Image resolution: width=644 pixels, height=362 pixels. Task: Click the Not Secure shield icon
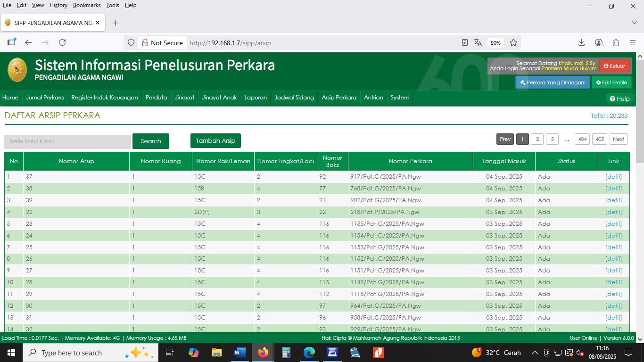coord(146,42)
